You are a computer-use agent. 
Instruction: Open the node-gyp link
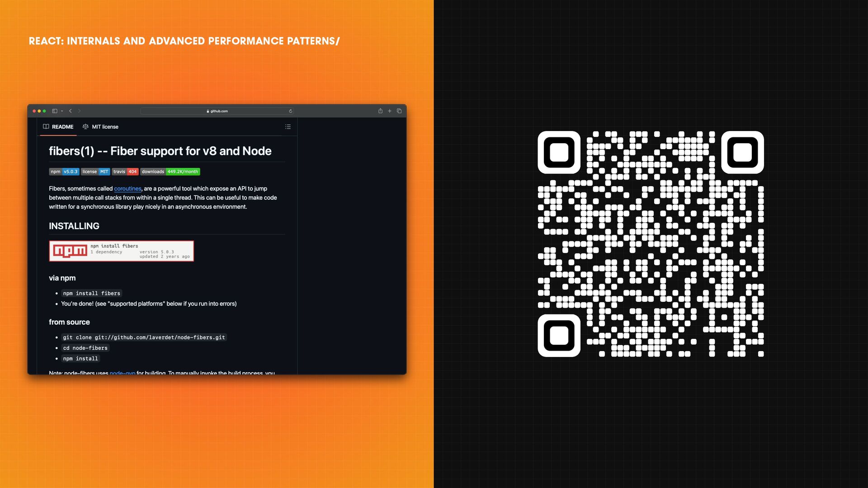click(x=122, y=373)
